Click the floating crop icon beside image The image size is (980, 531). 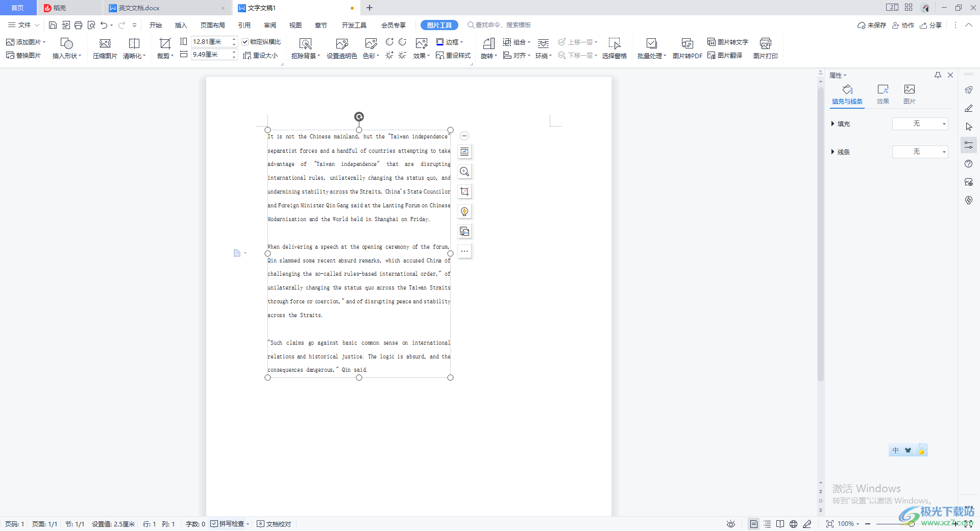[464, 191]
